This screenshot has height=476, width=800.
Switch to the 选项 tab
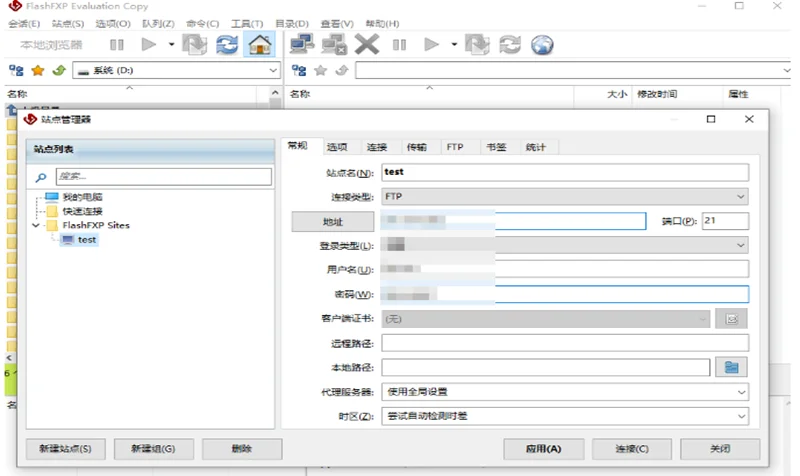coord(337,147)
